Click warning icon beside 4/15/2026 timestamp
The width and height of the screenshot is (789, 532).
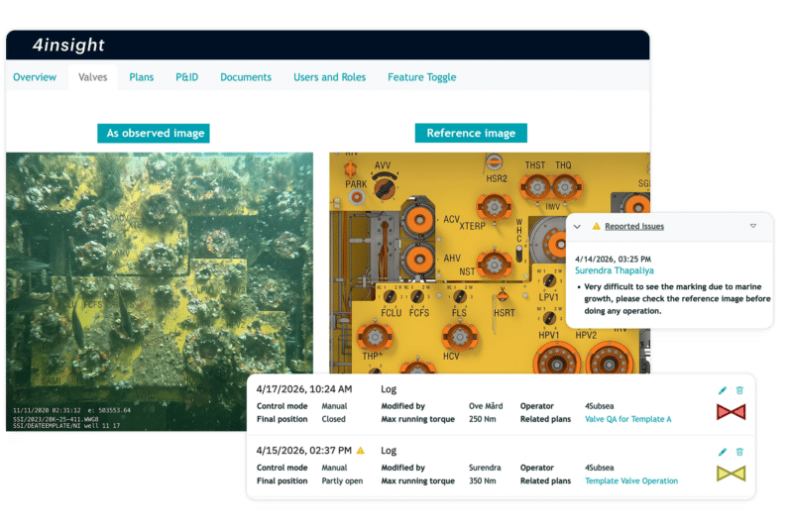pyautogui.click(x=360, y=450)
